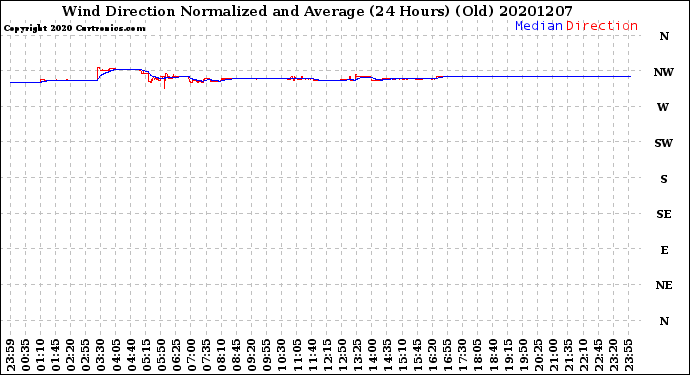The width and height of the screenshot is (690, 375).
Task: Click the '11:05' time axis label
Action: (x=297, y=355)
